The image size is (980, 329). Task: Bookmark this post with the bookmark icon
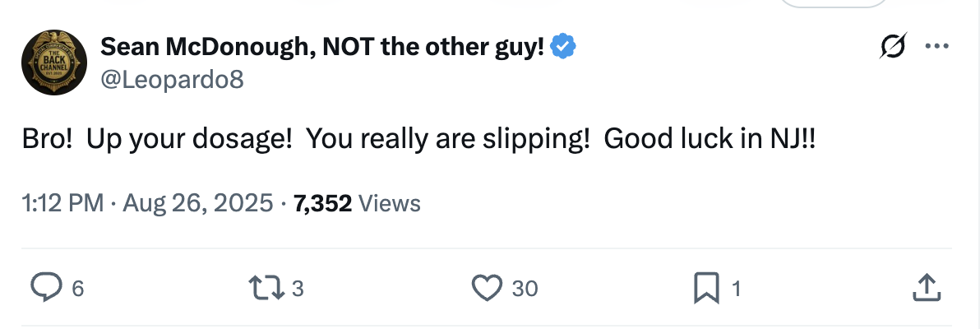coord(705,288)
